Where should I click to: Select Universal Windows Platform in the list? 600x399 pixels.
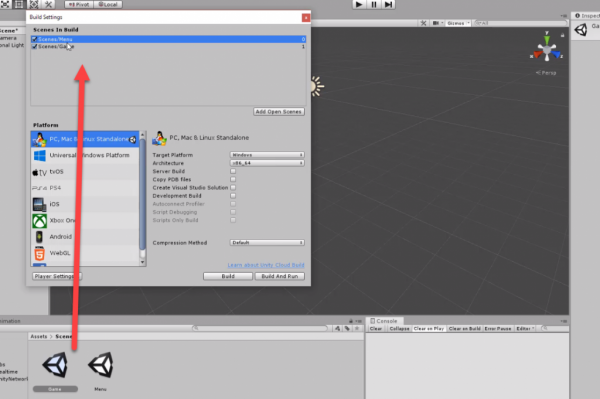pyautogui.click(x=85, y=155)
